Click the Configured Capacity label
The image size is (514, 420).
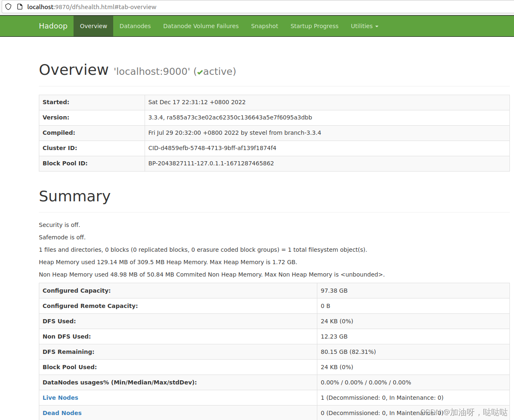[x=76, y=291]
